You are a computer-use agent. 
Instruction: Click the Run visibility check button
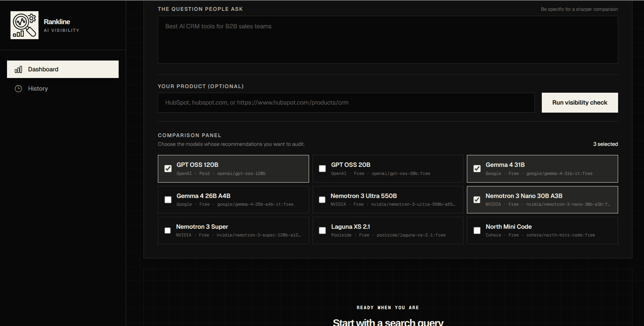point(580,102)
